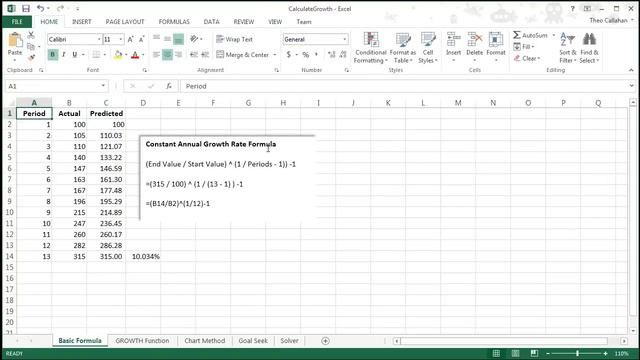Image resolution: width=640 pixels, height=360 pixels.
Task: Decrease decimal places
Action: point(343,54)
